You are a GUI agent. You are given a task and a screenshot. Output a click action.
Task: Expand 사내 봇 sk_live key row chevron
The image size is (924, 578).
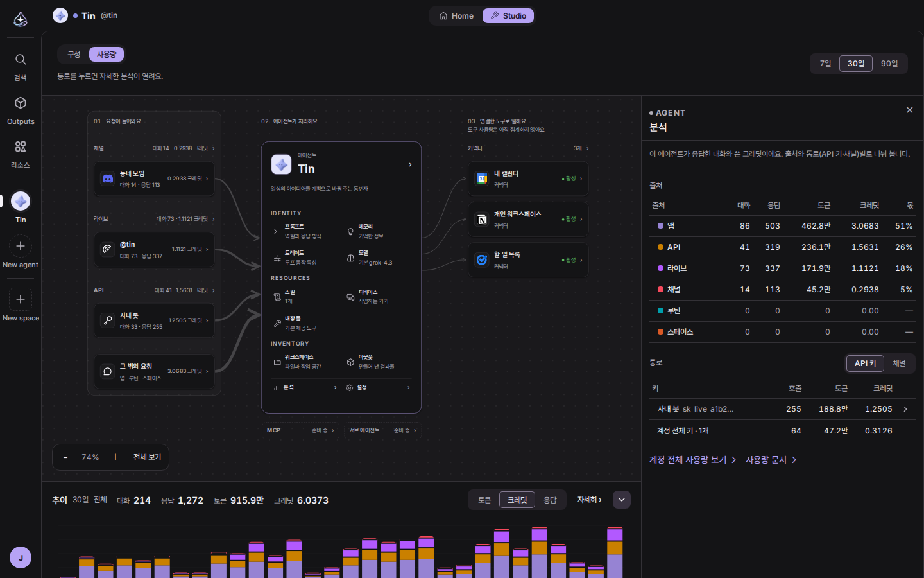click(905, 409)
